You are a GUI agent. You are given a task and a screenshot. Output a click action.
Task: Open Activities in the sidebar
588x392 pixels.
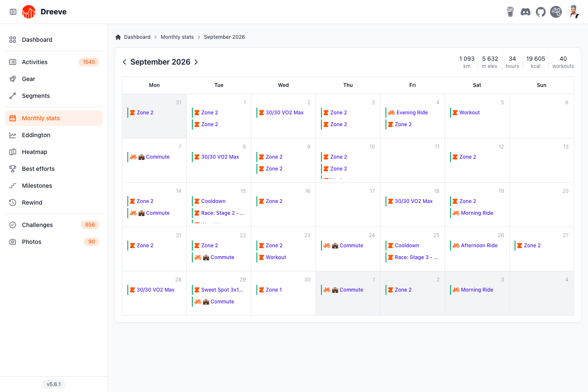click(54, 62)
